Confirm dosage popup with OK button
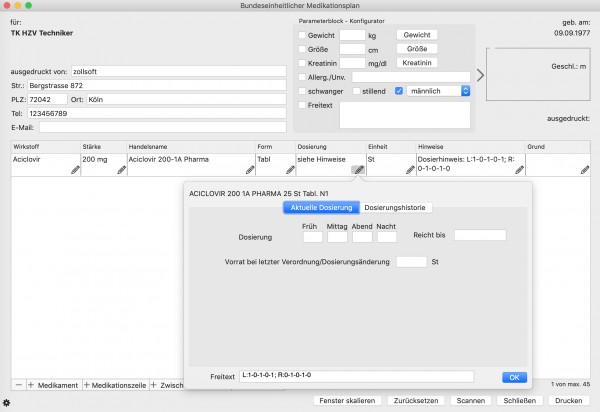The width and height of the screenshot is (600, 412). (514, 378)
